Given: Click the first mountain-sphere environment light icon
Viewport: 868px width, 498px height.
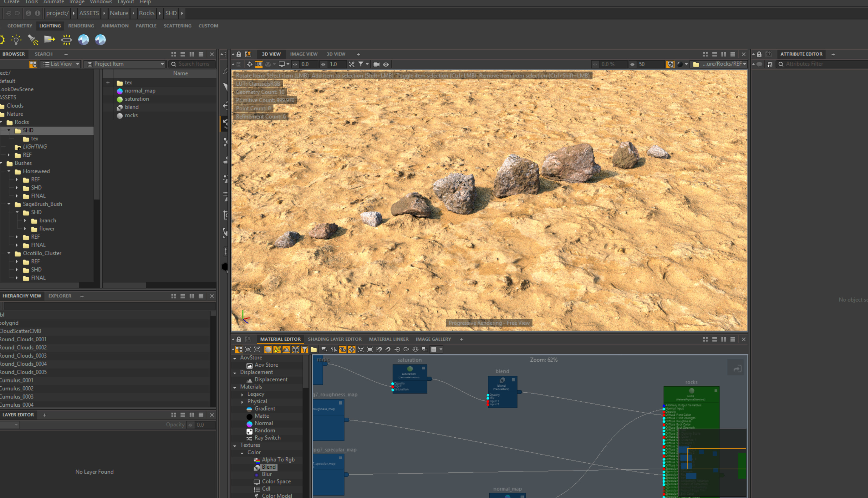Looking at the screenshot, I should 83,40.
